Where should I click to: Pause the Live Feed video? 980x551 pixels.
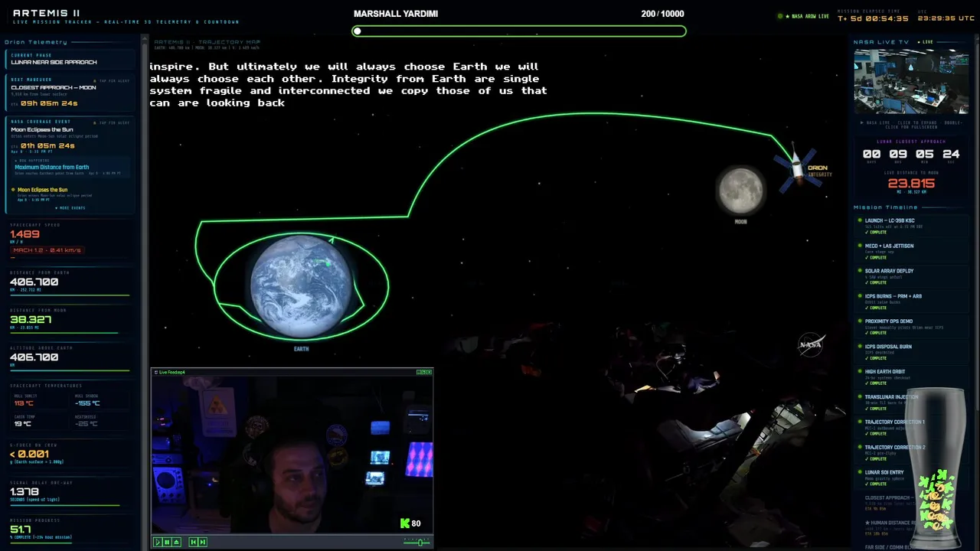(167, 542)
